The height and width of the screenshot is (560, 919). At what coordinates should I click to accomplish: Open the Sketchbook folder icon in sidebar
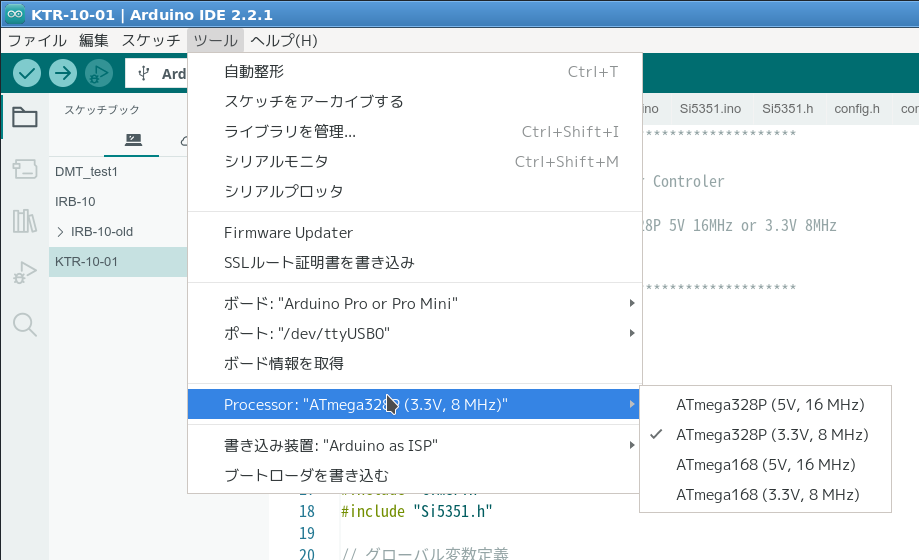click(x=25, y=117)
